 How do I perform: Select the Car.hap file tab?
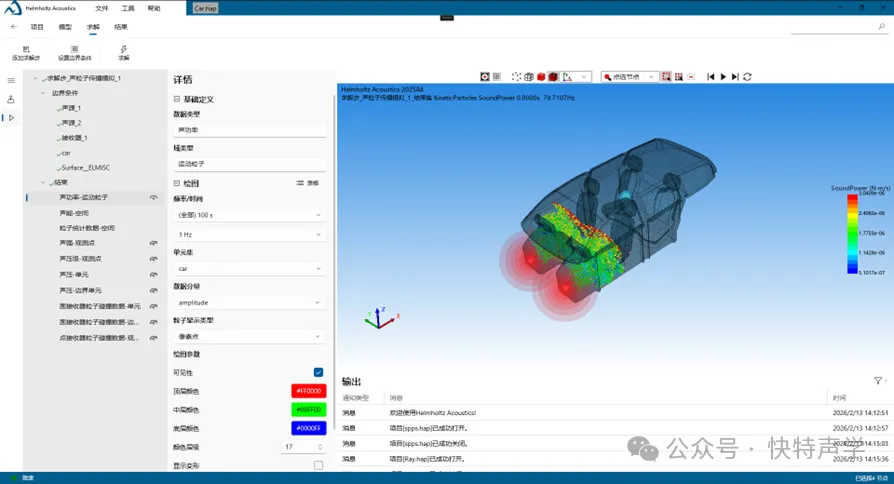click(205, 8)
